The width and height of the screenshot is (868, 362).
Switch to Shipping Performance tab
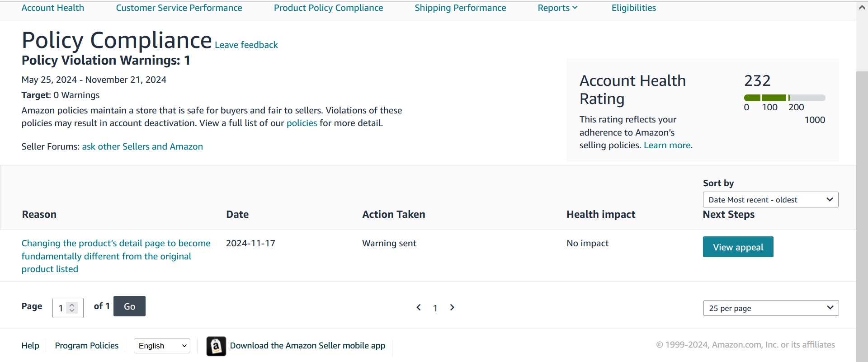click(460, 8)
